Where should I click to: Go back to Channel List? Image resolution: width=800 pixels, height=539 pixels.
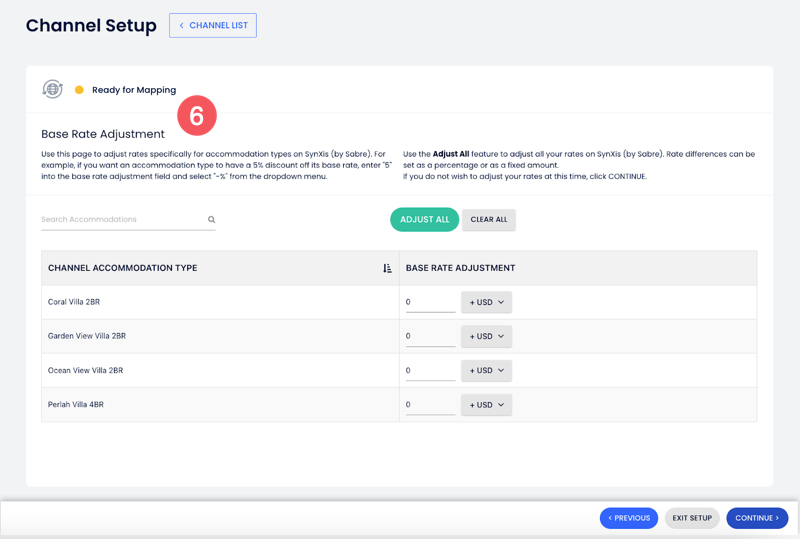click(x=213, y=26)
